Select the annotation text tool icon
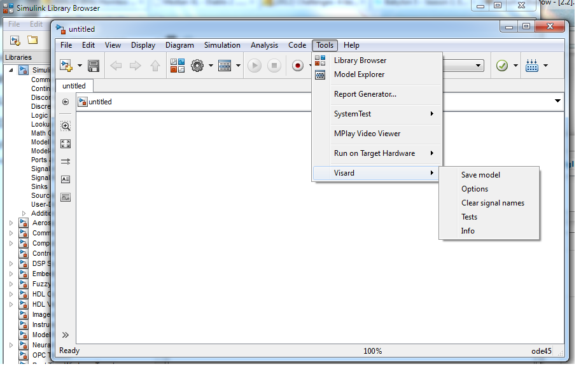The height and width of the screenshot is (369, 588). 66,179
